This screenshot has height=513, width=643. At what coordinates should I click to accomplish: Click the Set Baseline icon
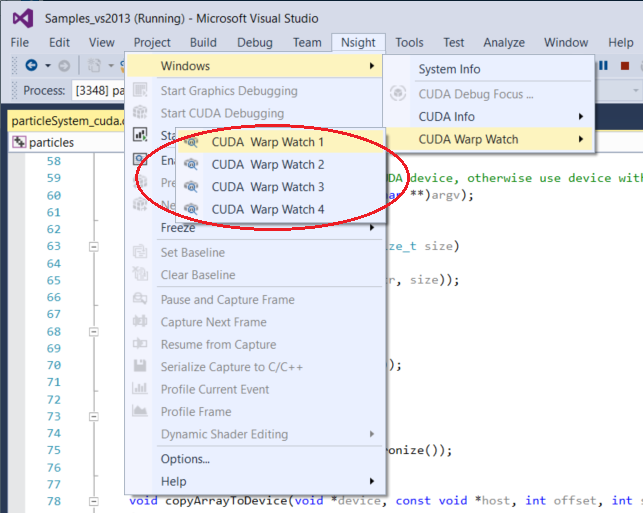[140, 252]
